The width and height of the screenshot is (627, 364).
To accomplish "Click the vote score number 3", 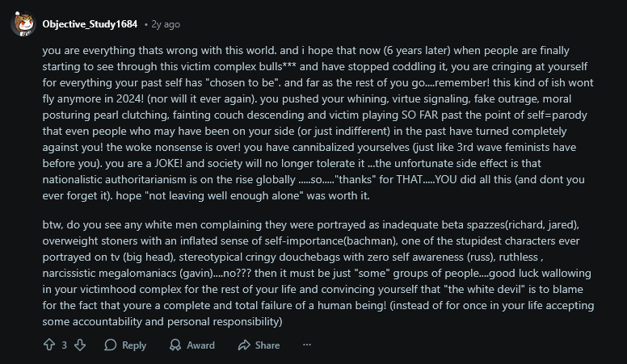I will (x=65, y=345).
